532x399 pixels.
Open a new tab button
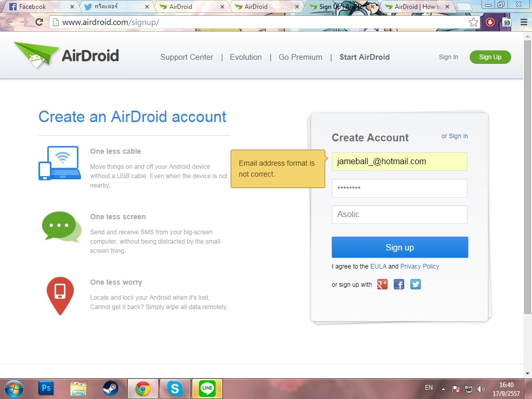(x=464, y=6)
